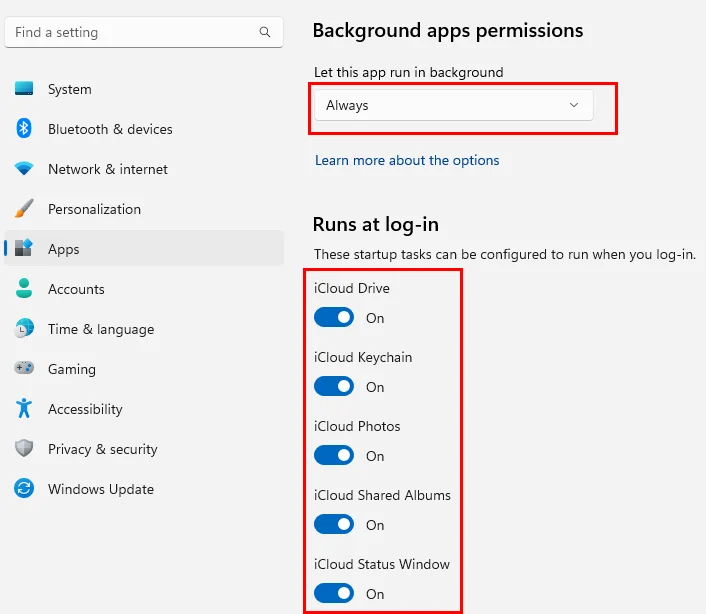Open Time & language settings
The width and height of the screenshot is (706, 614).
coord(144,329)
